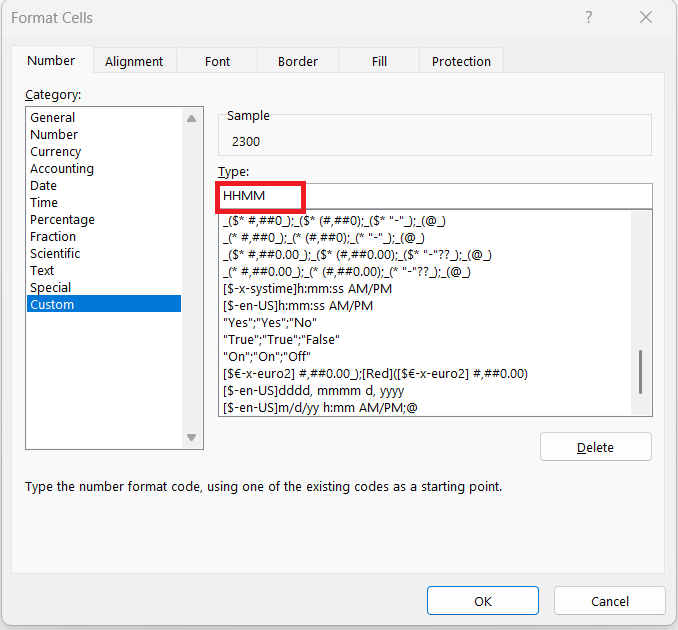Switch to the Number tab

[x=51, y=61]
